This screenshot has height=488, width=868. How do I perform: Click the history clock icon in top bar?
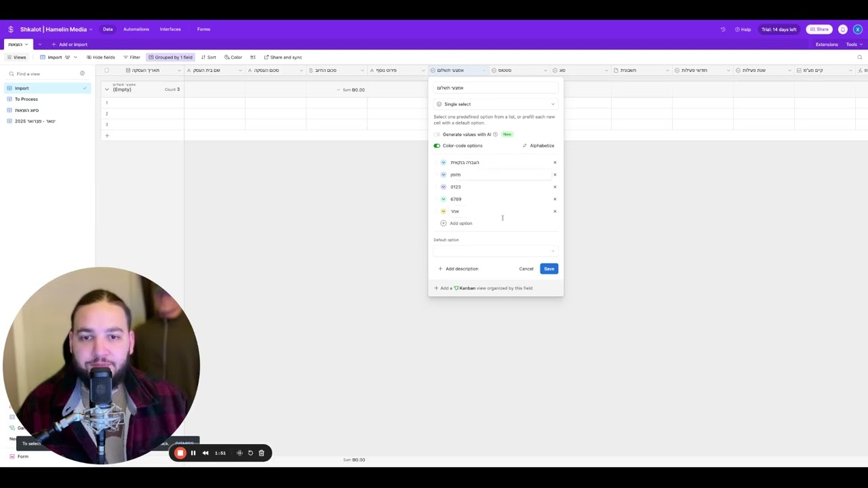pos(723,30)
